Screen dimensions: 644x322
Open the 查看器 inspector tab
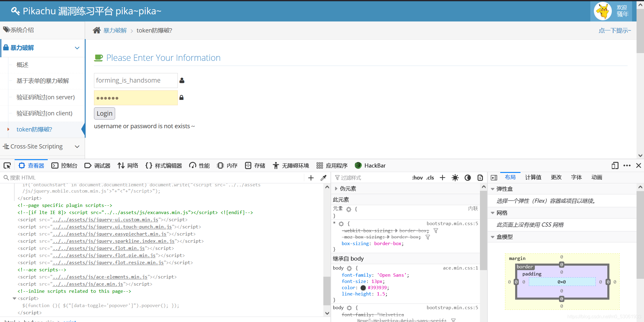pos(31,165)
